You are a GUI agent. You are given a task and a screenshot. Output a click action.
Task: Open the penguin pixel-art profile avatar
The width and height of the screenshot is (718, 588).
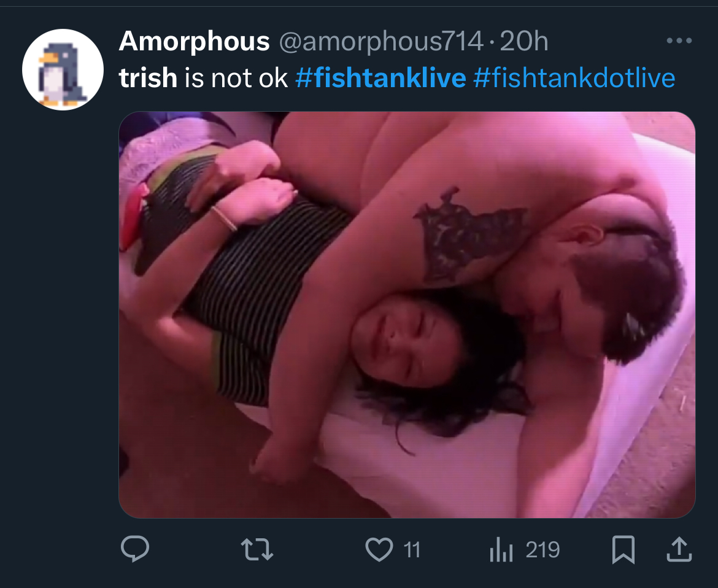pyautogui.click(x=63, y=69)
